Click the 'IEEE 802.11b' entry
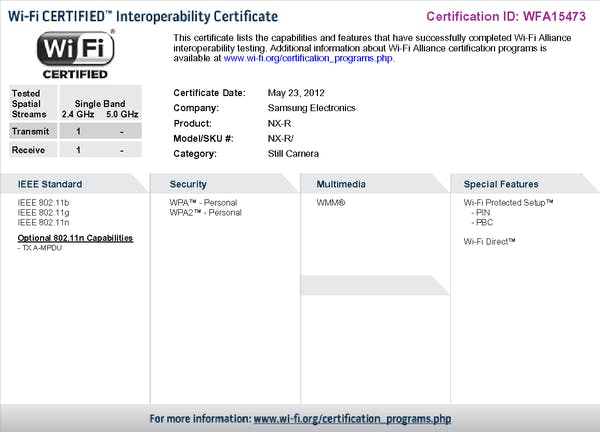The width and height of the screenshot is (600, 432). [43, 203]
